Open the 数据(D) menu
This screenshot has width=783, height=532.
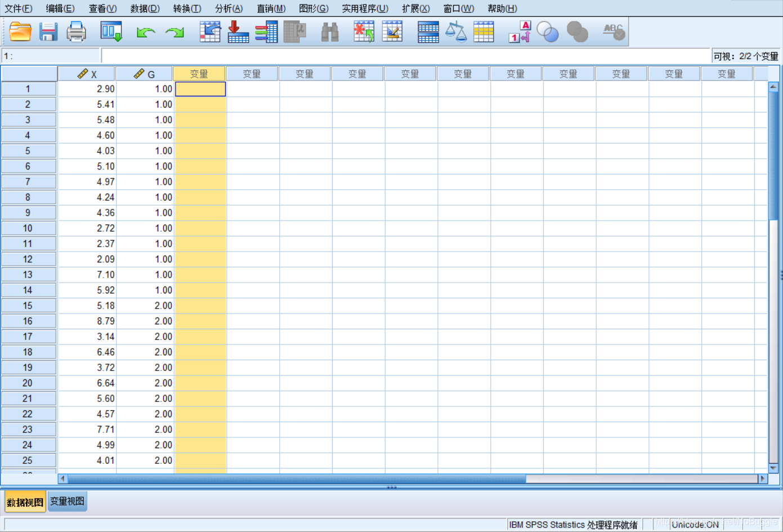tap(145, 8)
